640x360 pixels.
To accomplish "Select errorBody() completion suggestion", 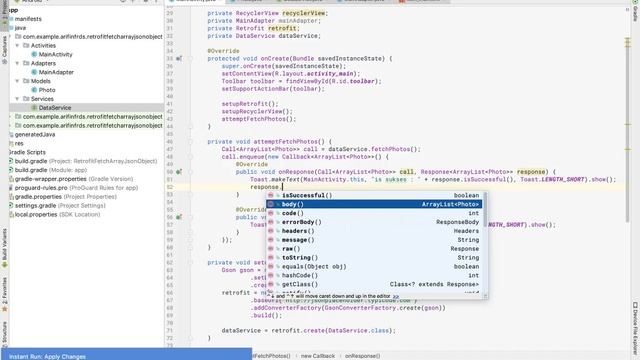I will [x=374, y=222].
